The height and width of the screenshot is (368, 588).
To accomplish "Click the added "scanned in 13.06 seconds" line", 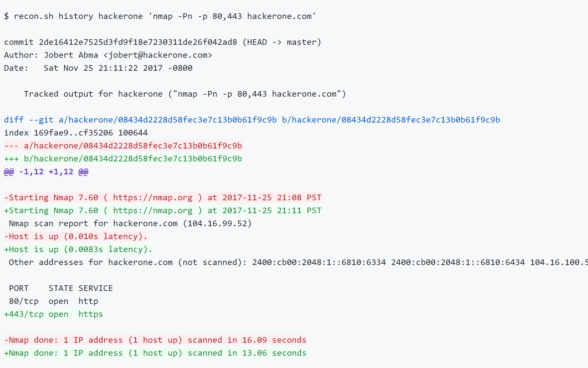I will tap(155, 353).
